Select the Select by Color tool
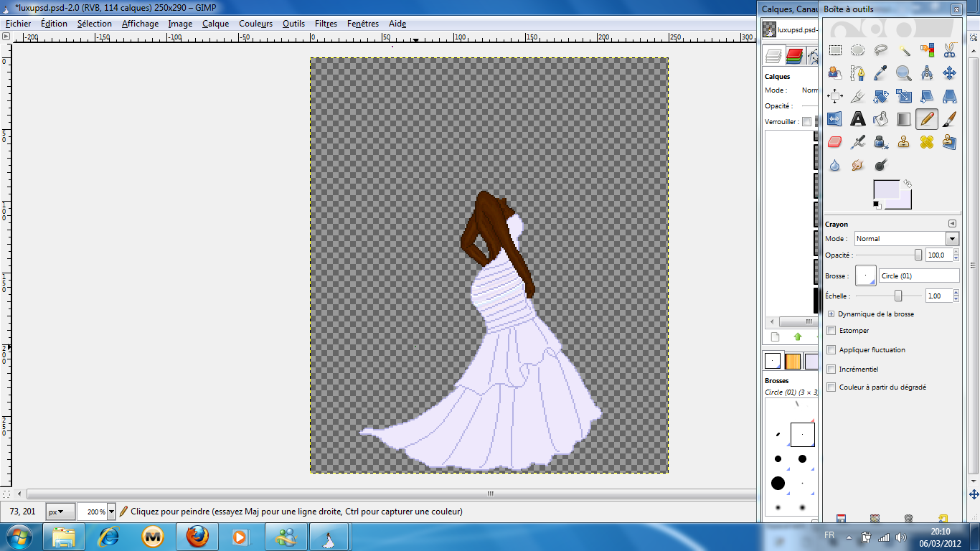The width and height of the screenshot is (980, 551). pyautogui.click(x=927, y=50)
